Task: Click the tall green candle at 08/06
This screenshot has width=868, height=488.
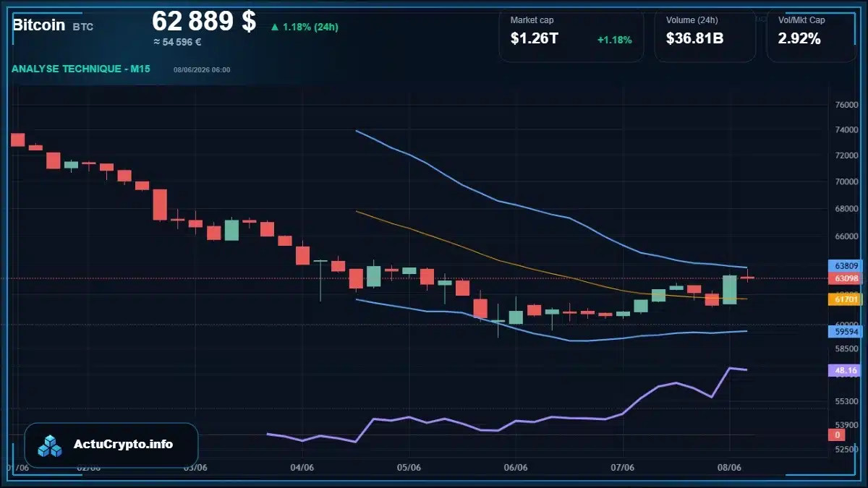Action: coord(730,289)
